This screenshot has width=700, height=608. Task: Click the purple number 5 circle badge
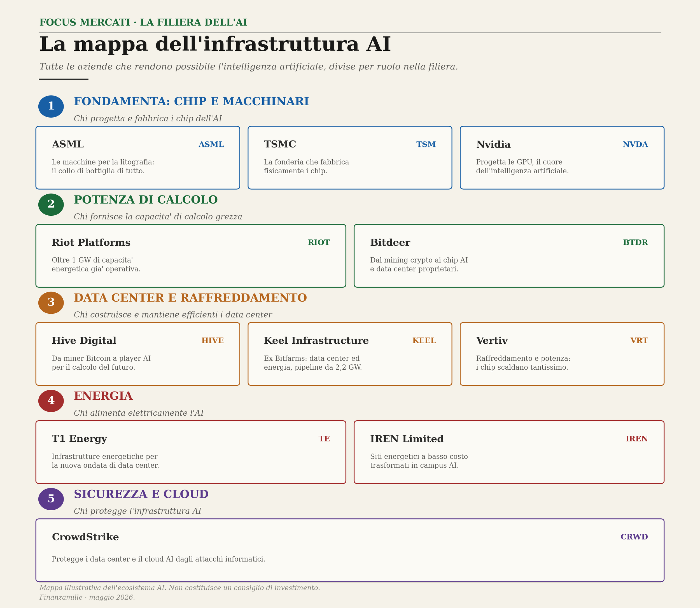click(51, 499)
